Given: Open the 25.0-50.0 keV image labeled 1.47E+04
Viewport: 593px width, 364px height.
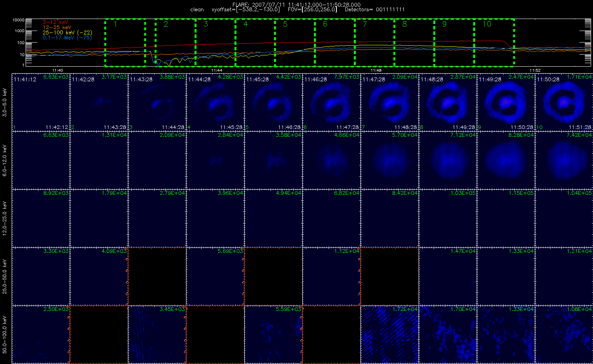Looking at the screenshot, I should pyautogui.click(x=448, y=276).
